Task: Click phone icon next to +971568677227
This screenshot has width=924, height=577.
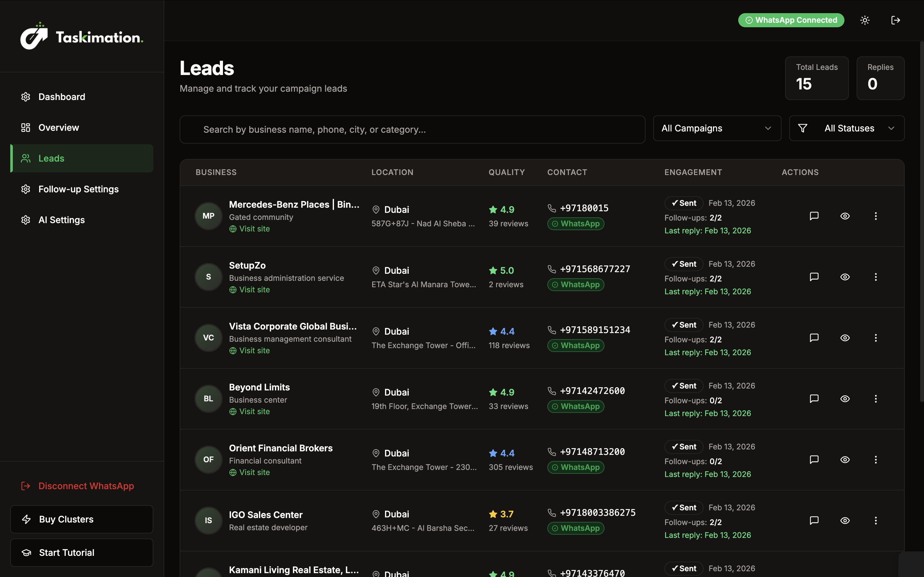Action: point(552,269)
